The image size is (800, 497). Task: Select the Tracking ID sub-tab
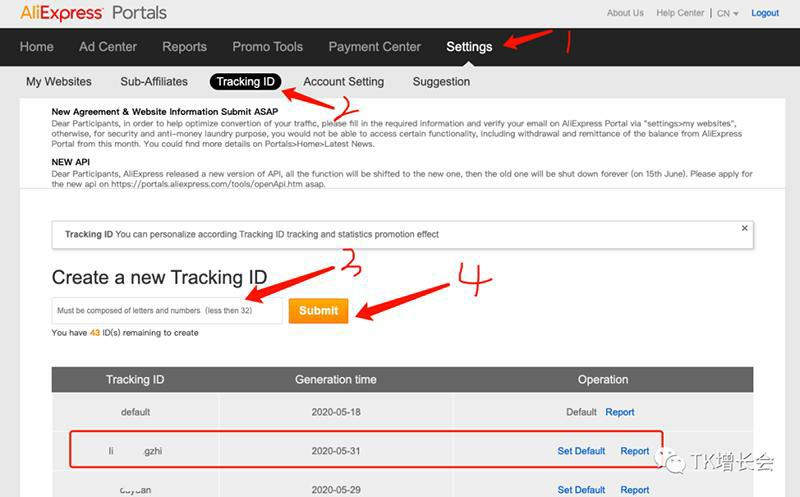[x=245, y=81]
